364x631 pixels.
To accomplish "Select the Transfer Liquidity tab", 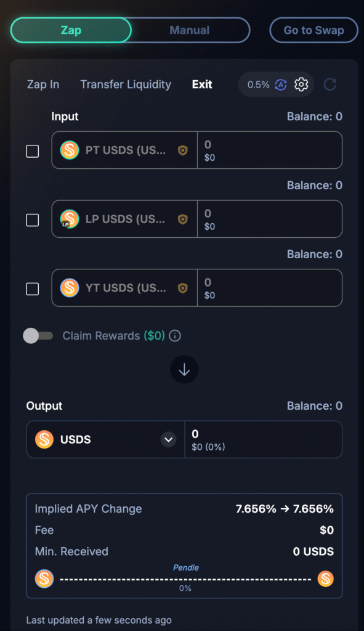I will (126, 84).
